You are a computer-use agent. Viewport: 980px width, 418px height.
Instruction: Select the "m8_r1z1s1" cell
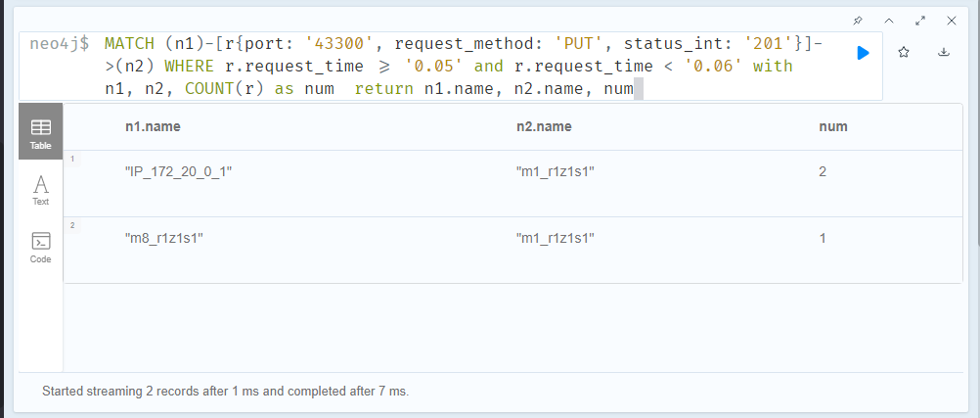coord(164,238)
